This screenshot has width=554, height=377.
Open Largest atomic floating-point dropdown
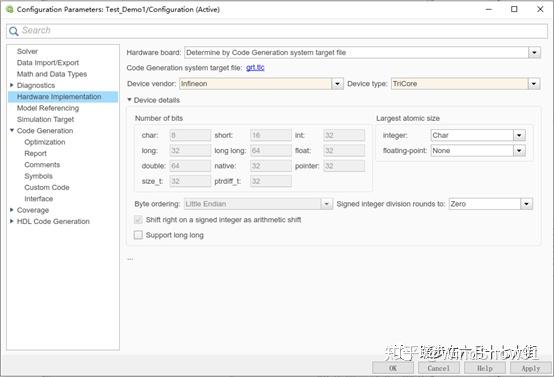(519, 151)
